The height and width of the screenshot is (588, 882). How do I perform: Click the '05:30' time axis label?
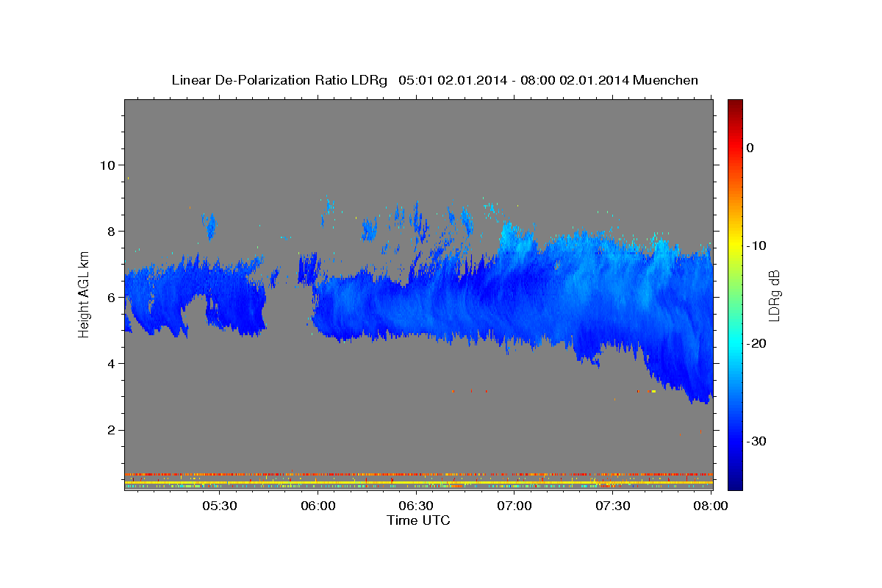click(219, 506)
